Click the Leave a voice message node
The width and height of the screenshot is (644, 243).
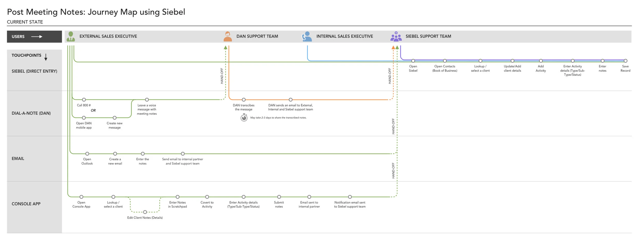point(147,100)
